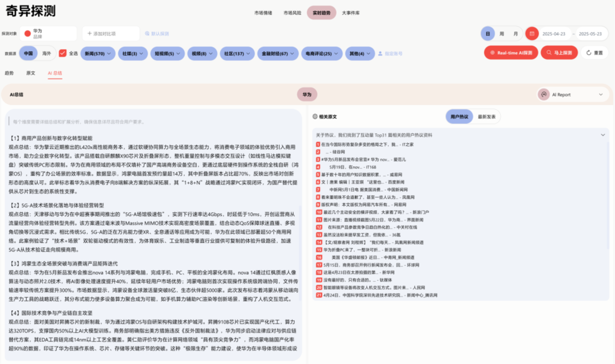This screenshot has width=615, height=364.
Task: Uncheck the 全选 checkbox
Action: click(x=62, y=53)
